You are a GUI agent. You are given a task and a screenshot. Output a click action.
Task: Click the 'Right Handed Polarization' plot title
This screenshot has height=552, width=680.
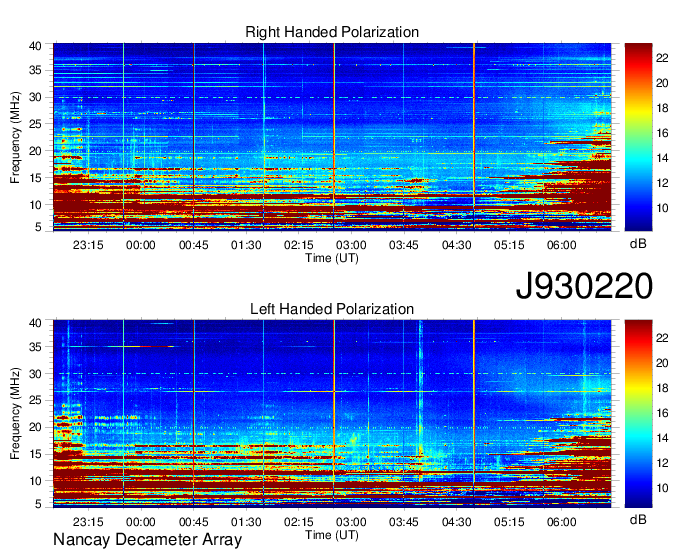click(x=332, y=32)
